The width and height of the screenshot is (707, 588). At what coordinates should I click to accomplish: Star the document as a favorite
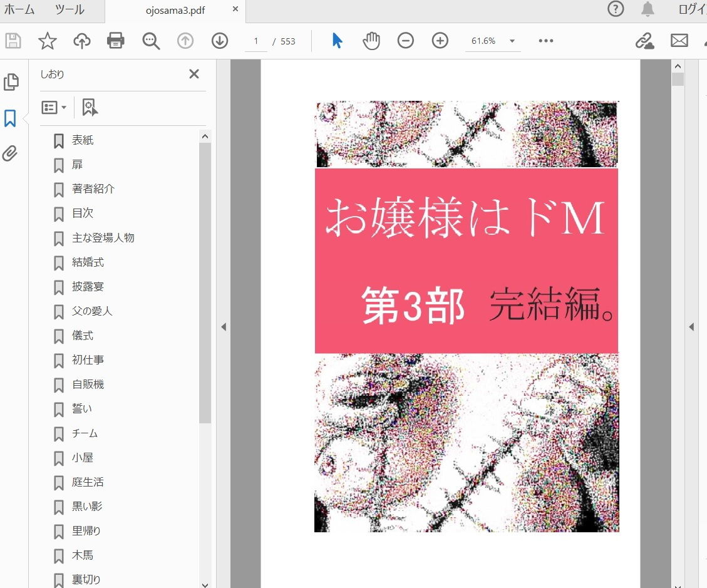[x=48, y=41]
